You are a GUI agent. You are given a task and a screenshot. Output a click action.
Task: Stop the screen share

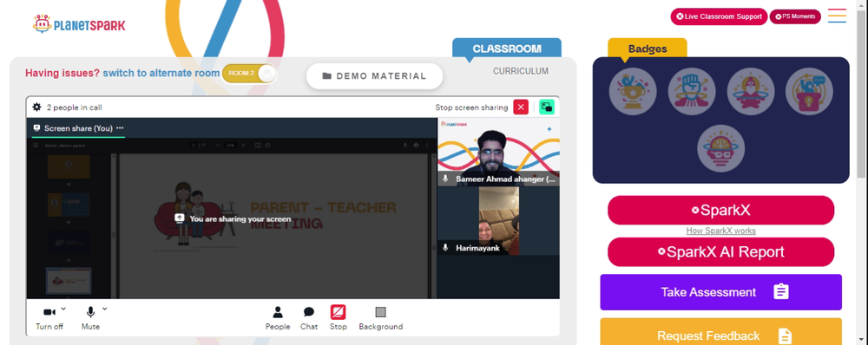point(339,318)
